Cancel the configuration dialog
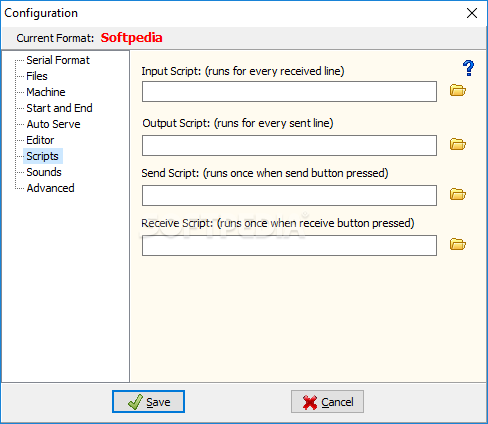Image resolution: width=488 pixels, height=424 pixels. click(x=327, y=402)
